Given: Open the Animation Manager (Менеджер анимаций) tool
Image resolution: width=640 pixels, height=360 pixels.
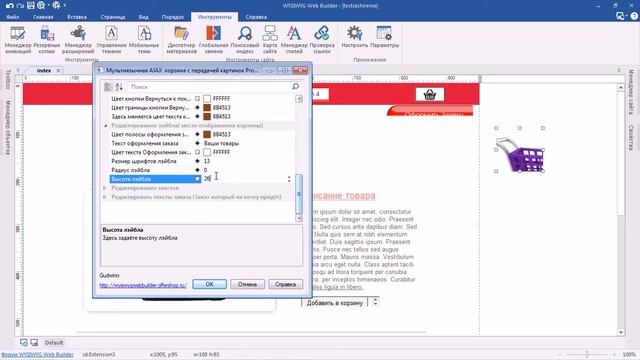Looking at the screenshot, I should point(18,40).
